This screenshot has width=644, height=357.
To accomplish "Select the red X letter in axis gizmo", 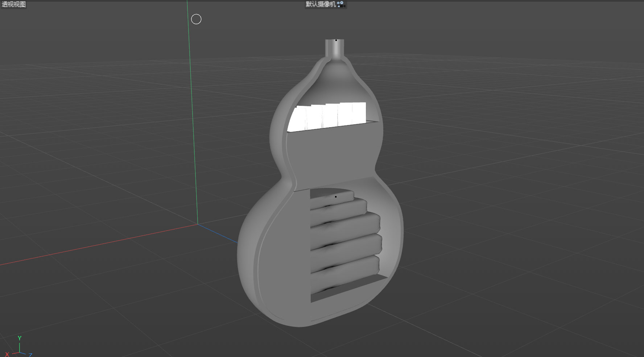I will click(x=7, y=354).
